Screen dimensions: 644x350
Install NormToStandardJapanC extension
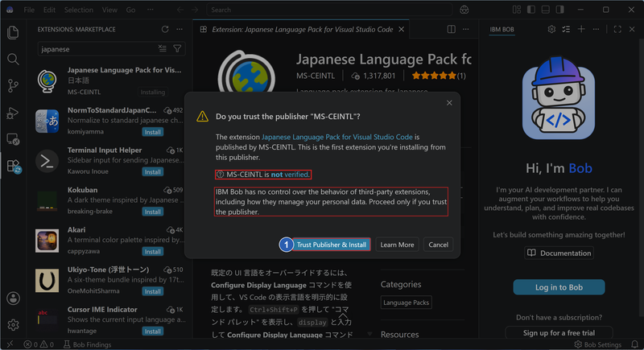[x=153, y=132]
